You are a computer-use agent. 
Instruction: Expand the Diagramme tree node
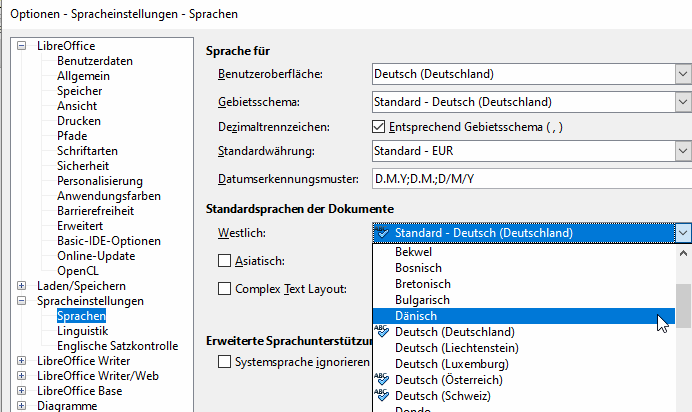tap(21, 405)
